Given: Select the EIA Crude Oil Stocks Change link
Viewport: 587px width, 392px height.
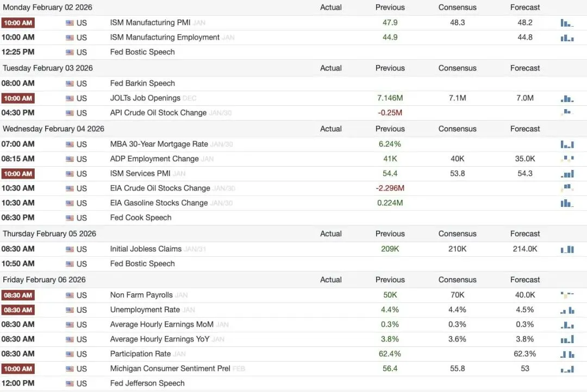Looking at the screenshot, I should (160, 188).
